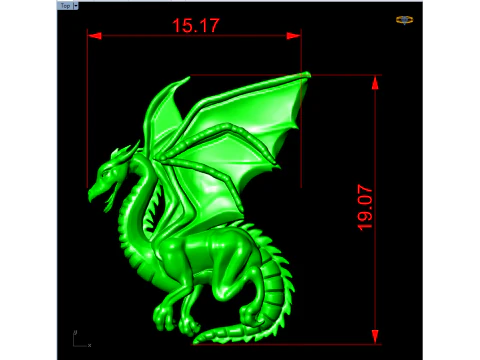Select the 15.17 width dimension text

[x=196, y=26]
